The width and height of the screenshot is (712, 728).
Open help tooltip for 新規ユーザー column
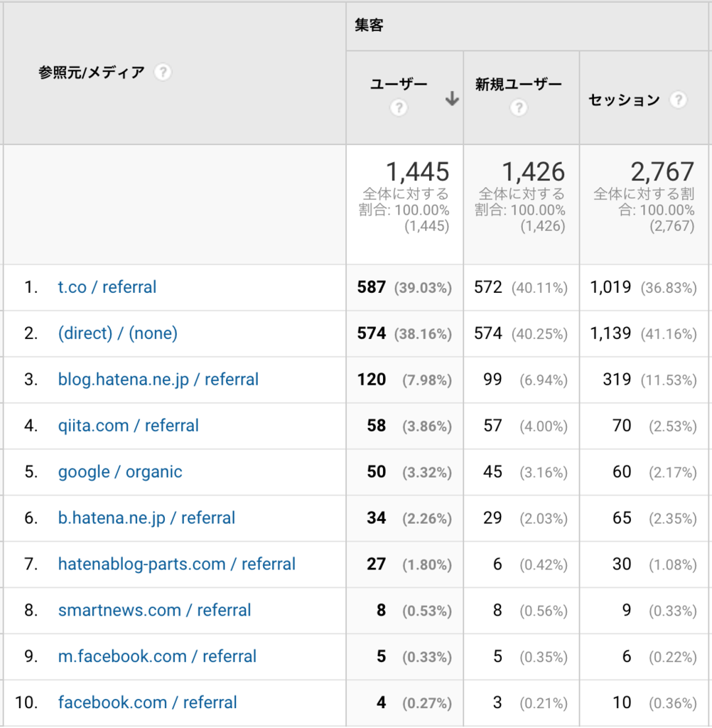[518, 108]
